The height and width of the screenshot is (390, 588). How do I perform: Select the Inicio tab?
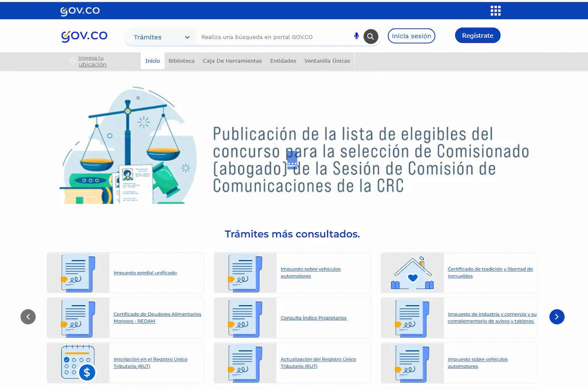click(x=152, y=61)
